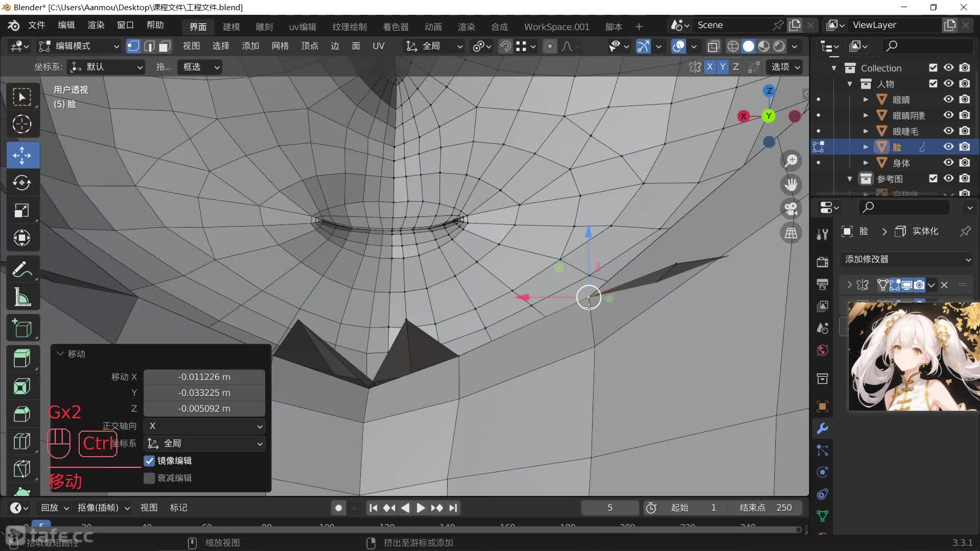Click the zoom viewport gizmo icon
The image size is (980, 551).
click(791, 161)
